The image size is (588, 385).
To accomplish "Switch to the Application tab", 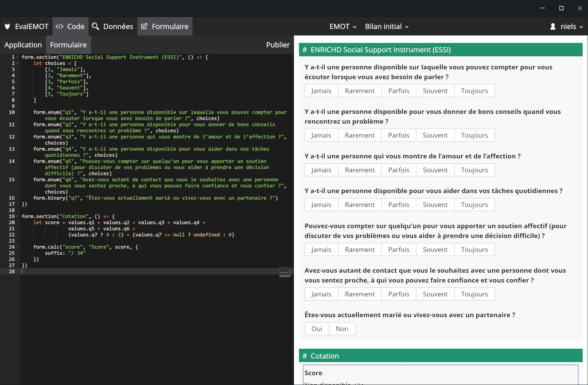I will (23, 45).
